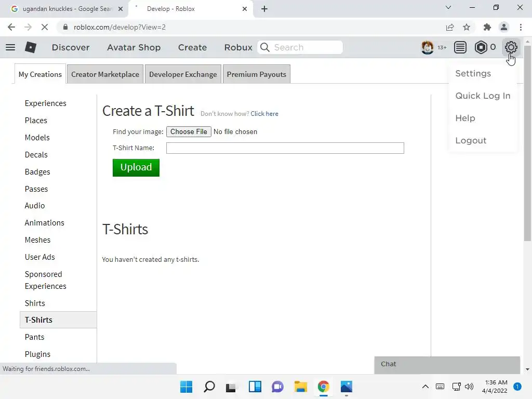Choose Settings from the gear menu
This screenshot has height=399, width=532.
click(473, 73)
